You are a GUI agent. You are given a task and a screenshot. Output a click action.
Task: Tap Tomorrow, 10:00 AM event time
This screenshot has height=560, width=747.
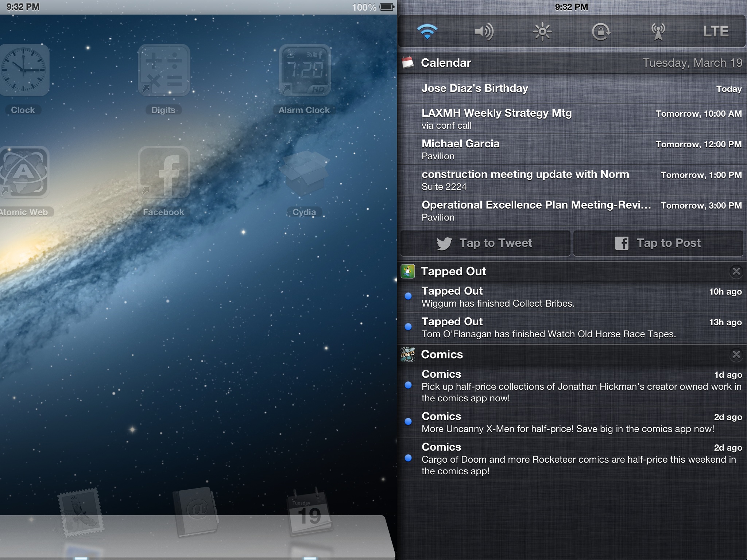tap(698, 114)
